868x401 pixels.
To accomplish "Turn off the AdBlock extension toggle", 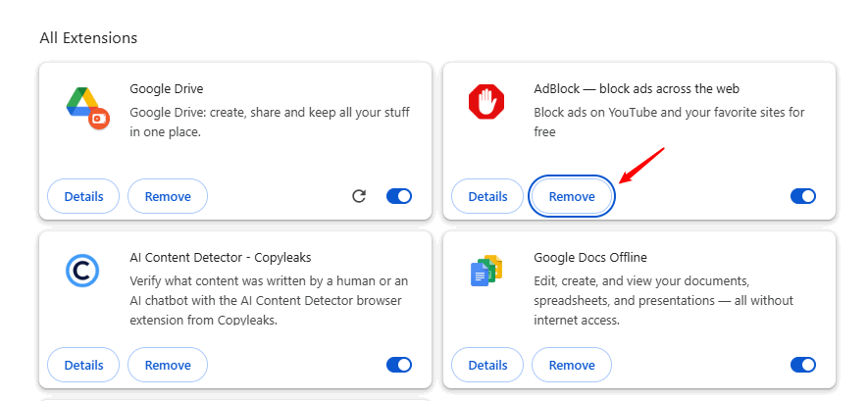I will point(803,196).
